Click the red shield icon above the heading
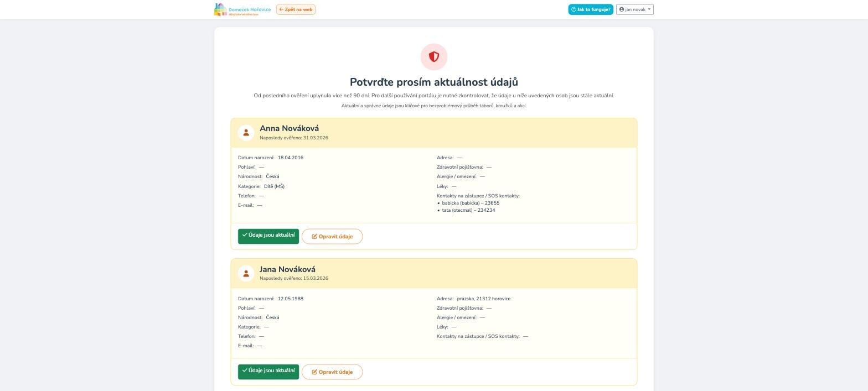 [434, 57]
